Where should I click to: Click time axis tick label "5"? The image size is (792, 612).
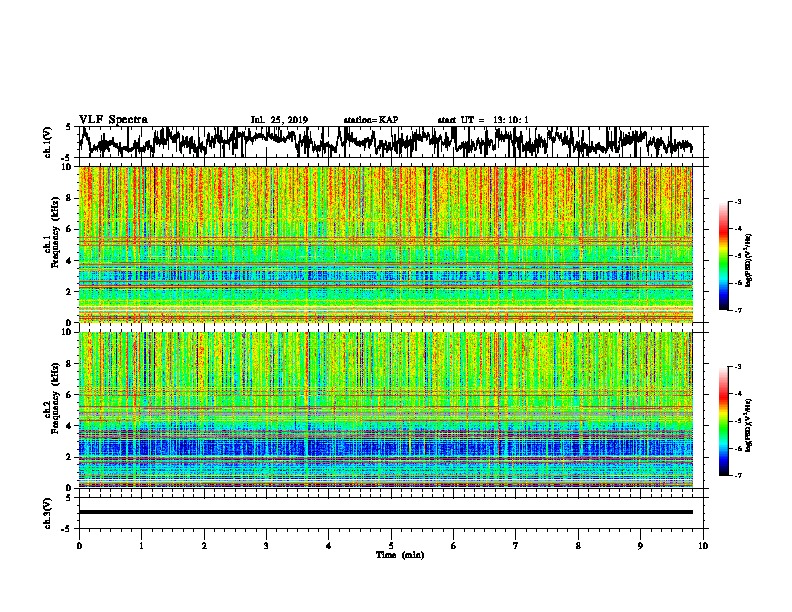(391, 545)
